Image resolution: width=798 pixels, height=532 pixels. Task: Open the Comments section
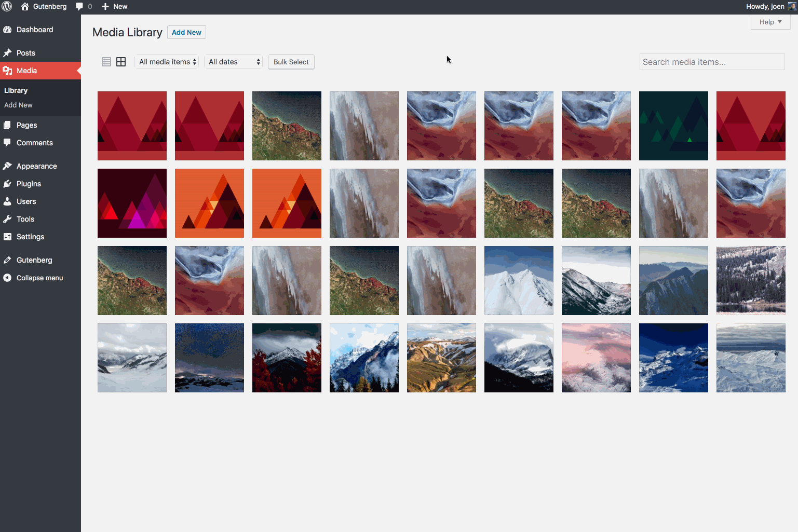(x=34, y=143)
